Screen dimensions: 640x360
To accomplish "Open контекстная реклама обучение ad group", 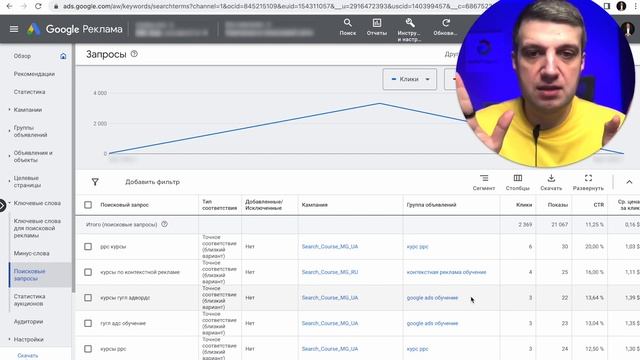I will [x=446, y=272].
